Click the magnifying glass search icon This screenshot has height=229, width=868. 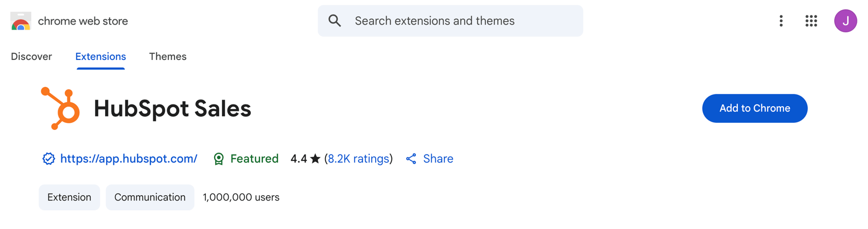(335, 21)
